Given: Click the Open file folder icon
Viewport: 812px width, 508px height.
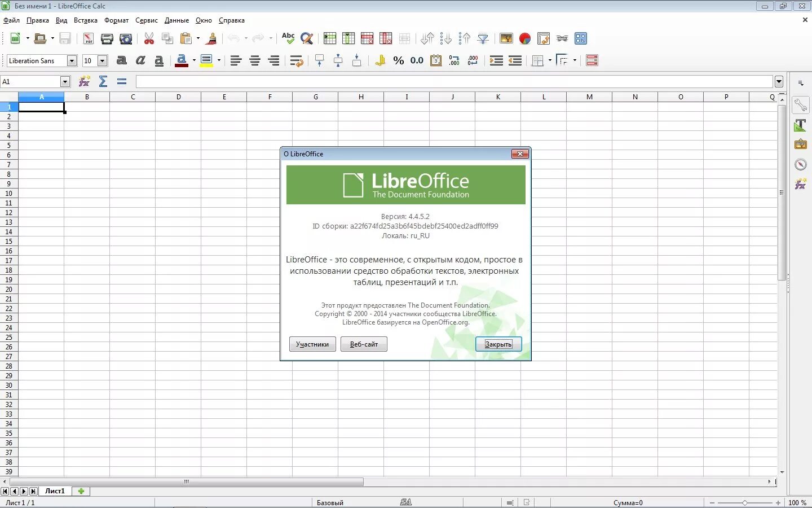Looking at the screenshot, I should point(40,38).
